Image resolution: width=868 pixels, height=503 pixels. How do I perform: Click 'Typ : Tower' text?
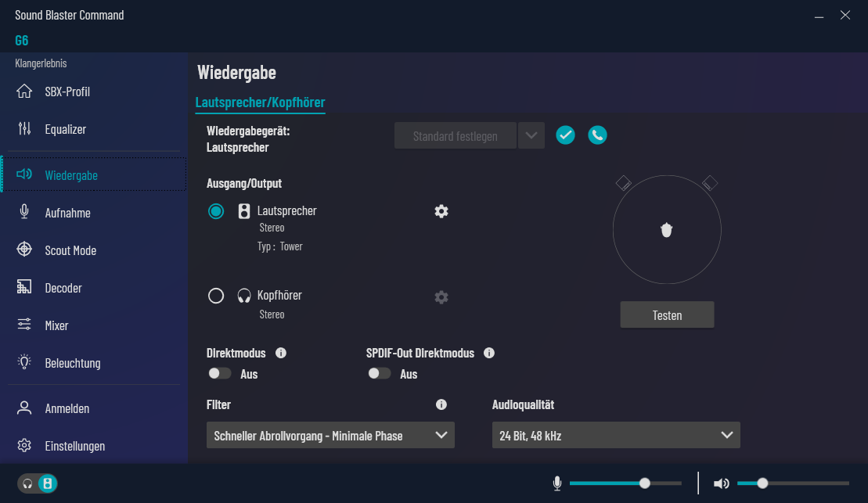tap(279, 246)
